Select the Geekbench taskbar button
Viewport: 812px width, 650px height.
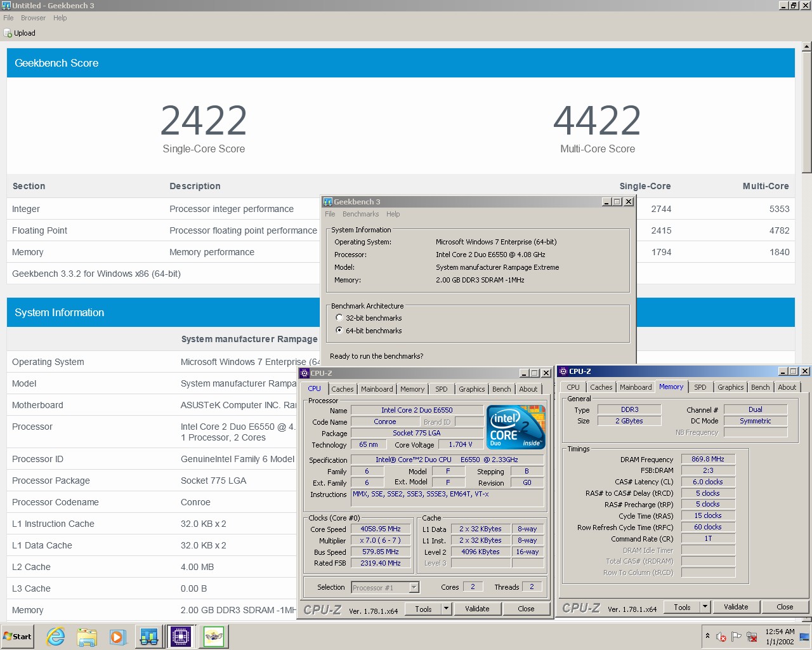click(x=149, y=636)
